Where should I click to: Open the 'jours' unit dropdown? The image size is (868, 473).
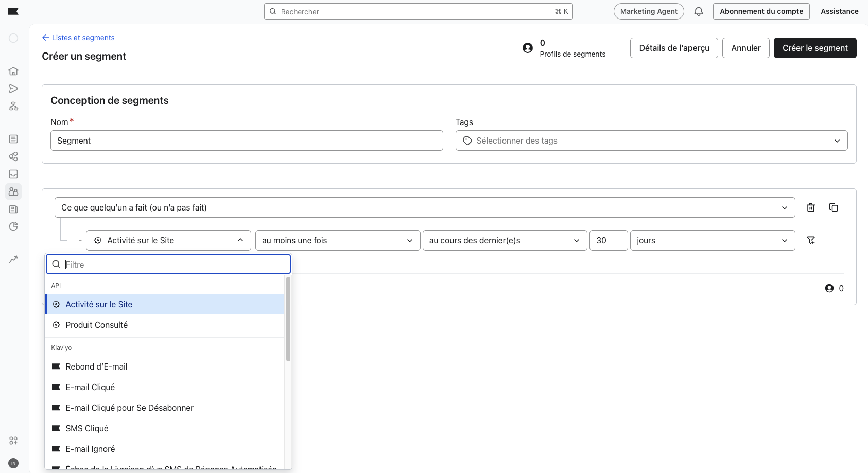(712, 240)
